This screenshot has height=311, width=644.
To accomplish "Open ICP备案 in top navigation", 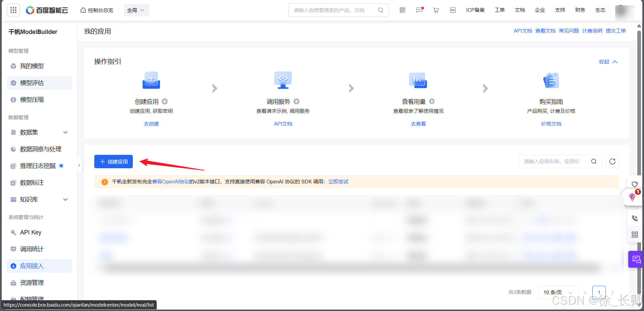I will pos(475,10).
